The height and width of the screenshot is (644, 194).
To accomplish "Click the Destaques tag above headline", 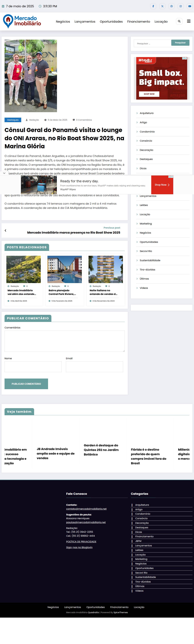I will tap(13, 120).
